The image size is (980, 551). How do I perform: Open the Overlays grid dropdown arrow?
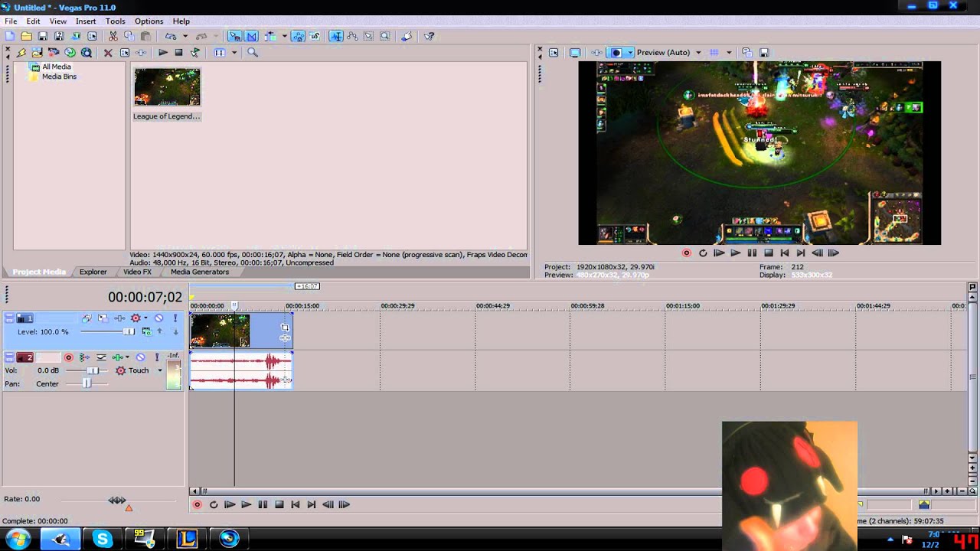pos(728,53)
